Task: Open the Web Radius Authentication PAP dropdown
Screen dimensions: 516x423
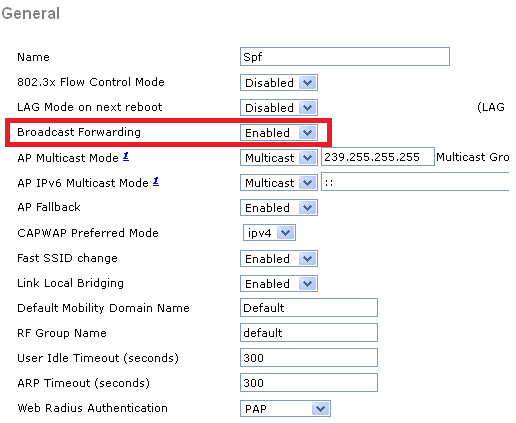Action: [x=285, y=409]
